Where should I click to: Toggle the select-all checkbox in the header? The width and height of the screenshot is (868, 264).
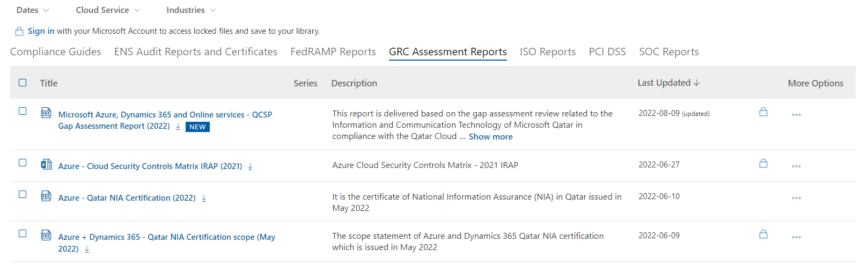(x=23, y=83)
